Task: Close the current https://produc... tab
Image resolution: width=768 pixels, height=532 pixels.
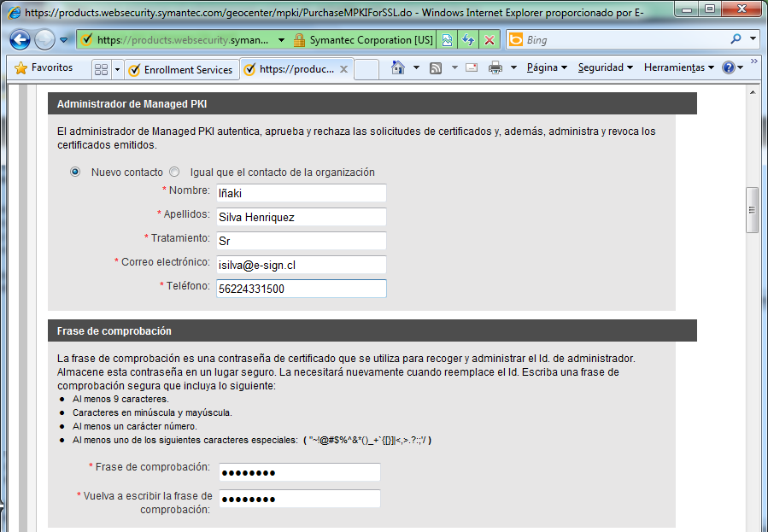Action: click(x=343, y=69)
